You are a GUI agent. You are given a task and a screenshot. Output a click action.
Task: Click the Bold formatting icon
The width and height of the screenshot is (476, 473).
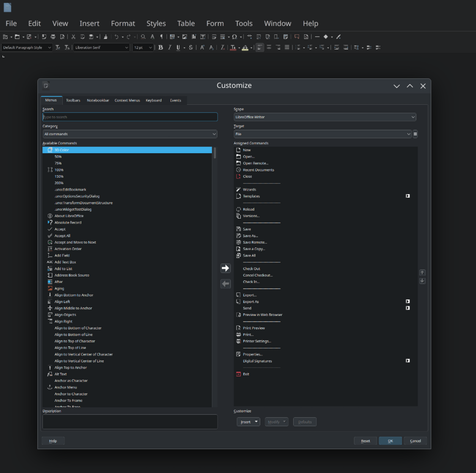[x=160, y=47]
